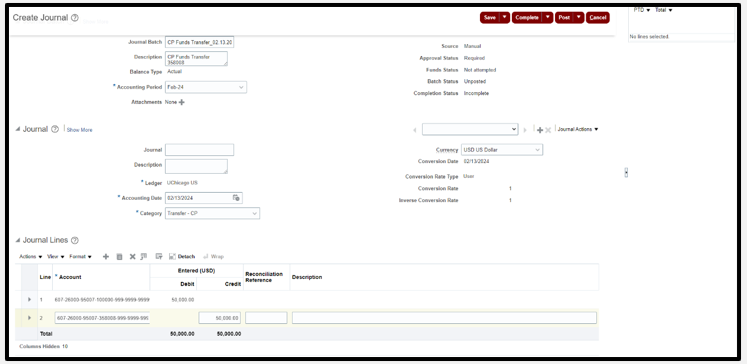Viewport: 747px width, 364px height.
Task: Delete journal with X icon beside Journal Actions
Action: (x=548, y=130)
